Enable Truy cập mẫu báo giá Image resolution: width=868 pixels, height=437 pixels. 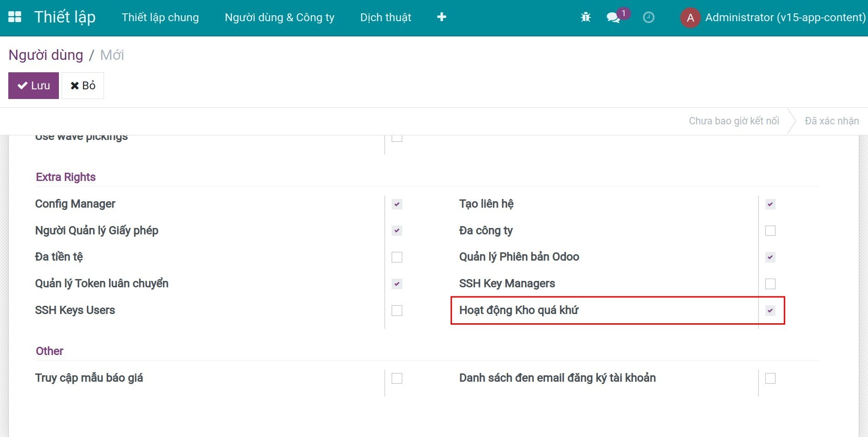pos(396,378)
